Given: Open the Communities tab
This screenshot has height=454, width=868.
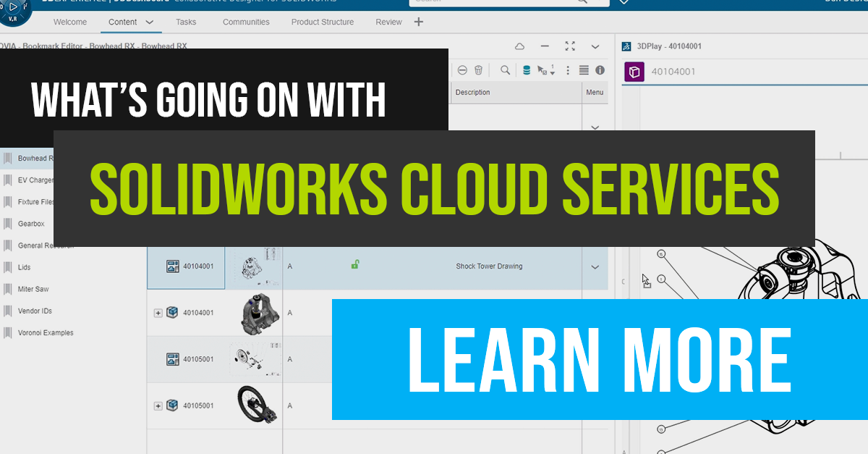Looking at the screenshot, I should pyautogui.click(x=246, y=22).
